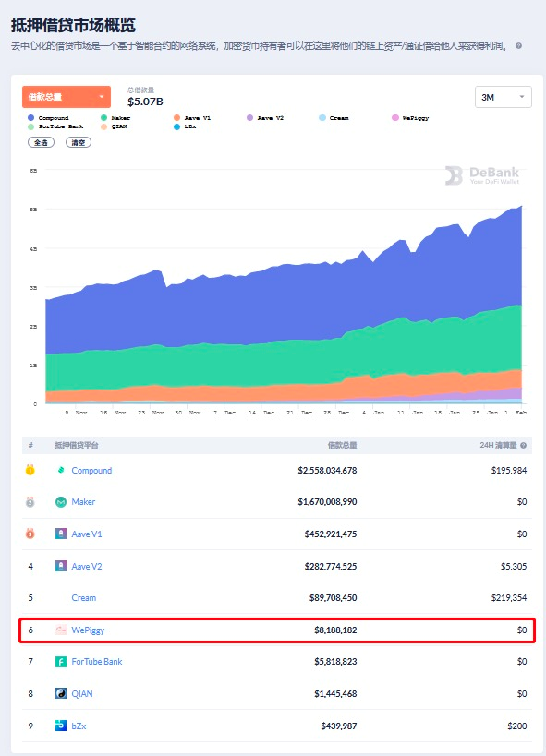Open the Cream platform link
The width and height of the screenshot is (546, 756).
[x=84, y=598]
